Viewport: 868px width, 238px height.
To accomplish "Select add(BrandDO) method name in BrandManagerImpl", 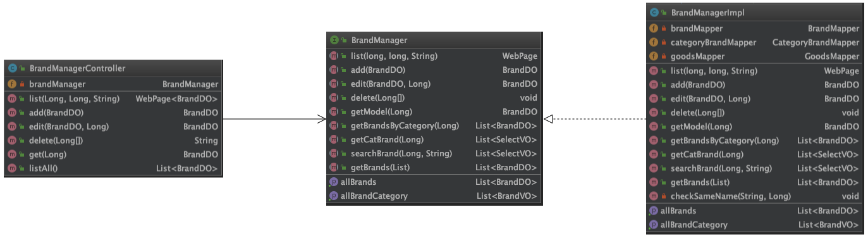I will 698,85.
